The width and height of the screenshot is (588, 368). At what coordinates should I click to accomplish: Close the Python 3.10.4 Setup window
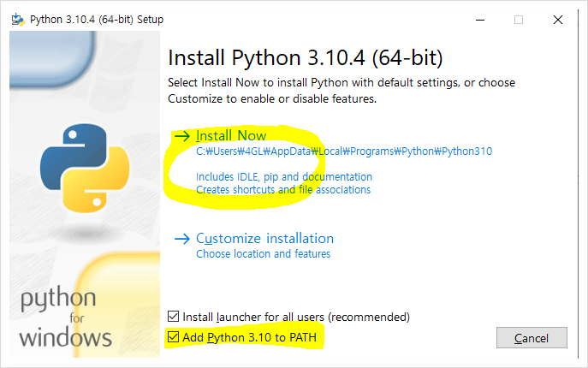(x=558, y=20)
